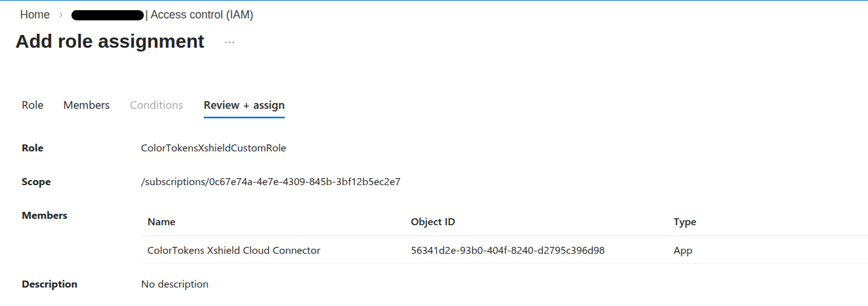This screenshot has width=868, height=306.
Task: Go to the Home breadcrumb
Action: (34, 15)
